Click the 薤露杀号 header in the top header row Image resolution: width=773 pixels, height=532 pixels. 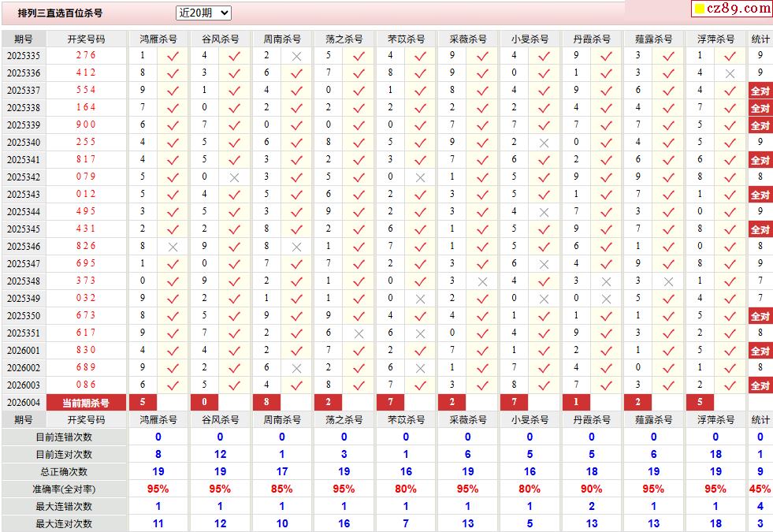(653, 39)
